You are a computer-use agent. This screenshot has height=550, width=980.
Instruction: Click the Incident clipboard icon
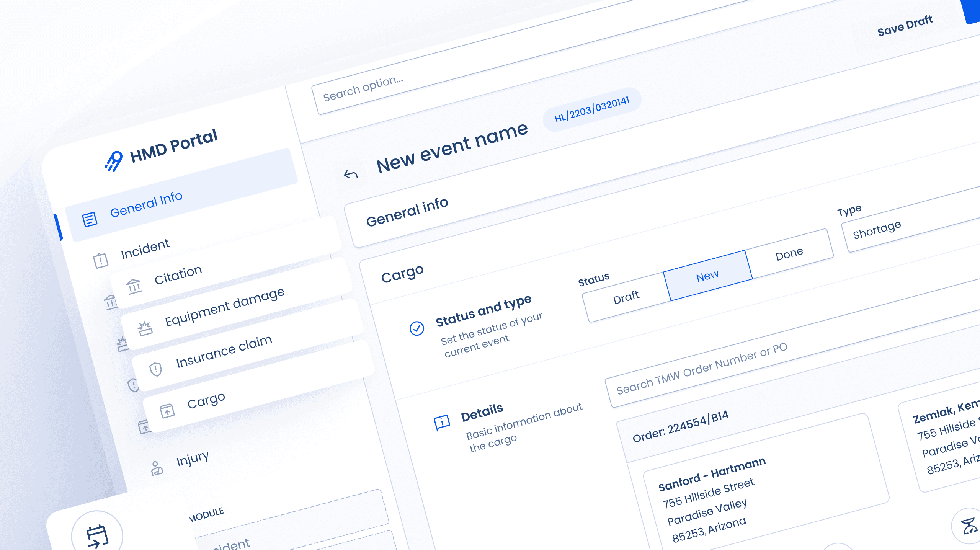point(101,261)
